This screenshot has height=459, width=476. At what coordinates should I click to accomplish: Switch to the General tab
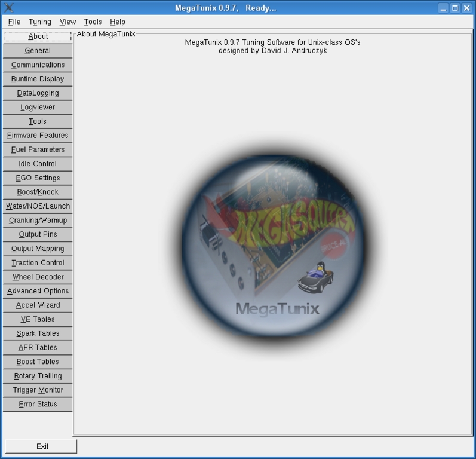(x=38, y=51)
